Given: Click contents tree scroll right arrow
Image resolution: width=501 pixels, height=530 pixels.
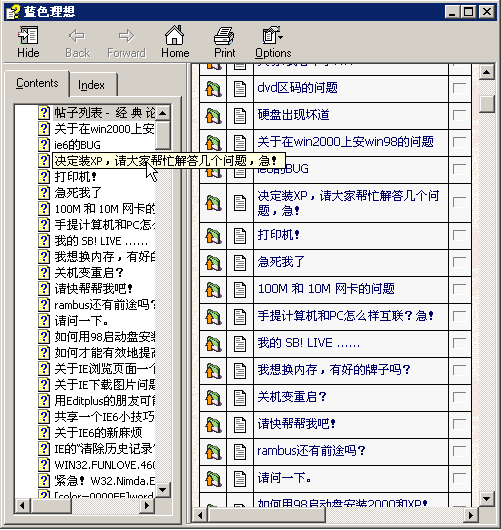Looking at the screenshot, I should [x=147, y=506].
